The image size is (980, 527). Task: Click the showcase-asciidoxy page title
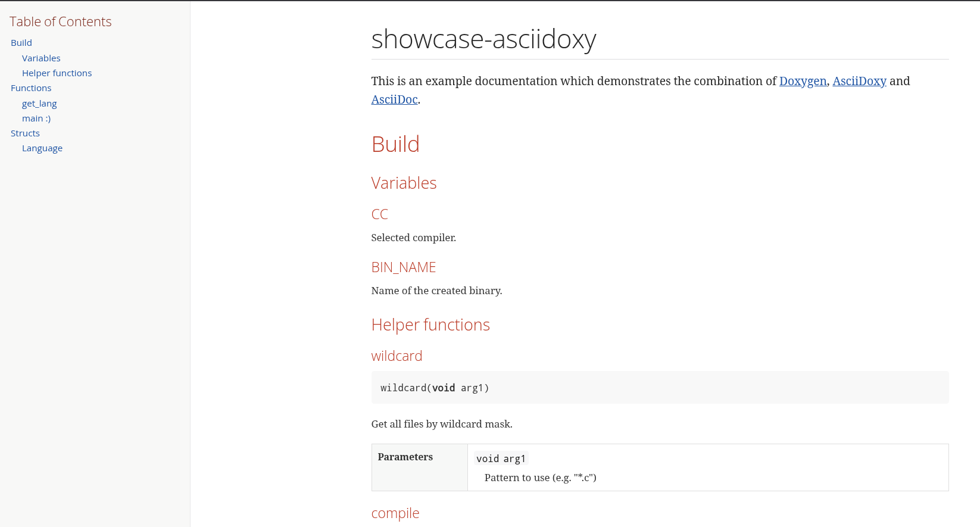click(x=483, y=40)
